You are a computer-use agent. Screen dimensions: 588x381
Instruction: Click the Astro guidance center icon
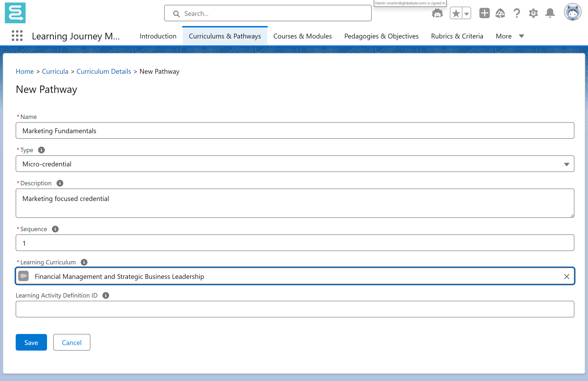click(x=437, y=13)
